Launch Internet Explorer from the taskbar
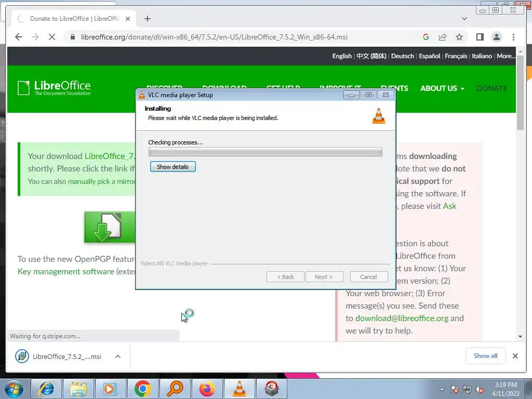Viewport: 532px width, 399px height. tap(46, 389)
